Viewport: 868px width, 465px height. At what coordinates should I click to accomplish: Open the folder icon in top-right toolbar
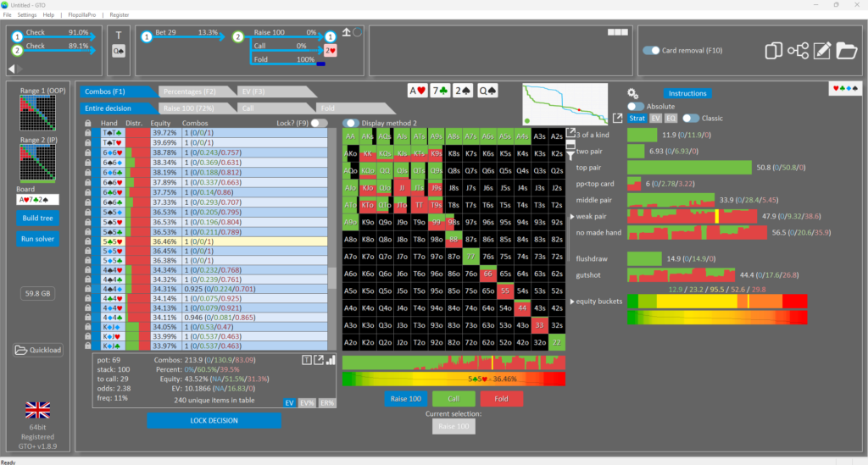tap(847, 51)
